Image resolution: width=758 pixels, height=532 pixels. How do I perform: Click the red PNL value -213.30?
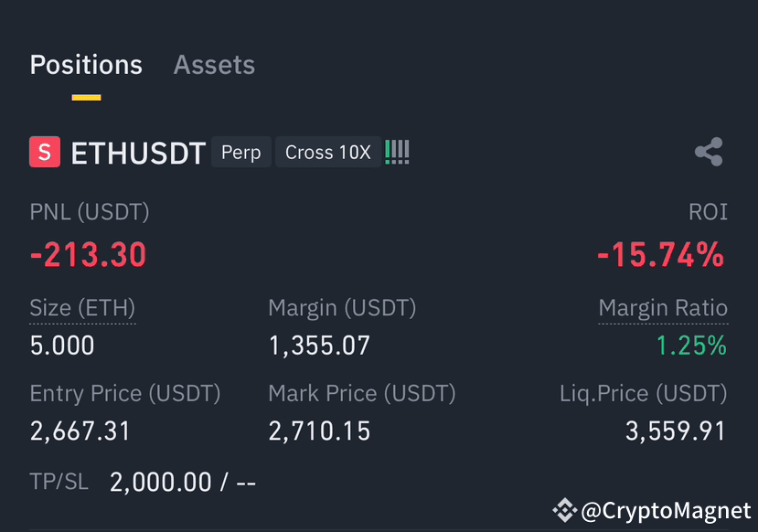tap(87, 254)
